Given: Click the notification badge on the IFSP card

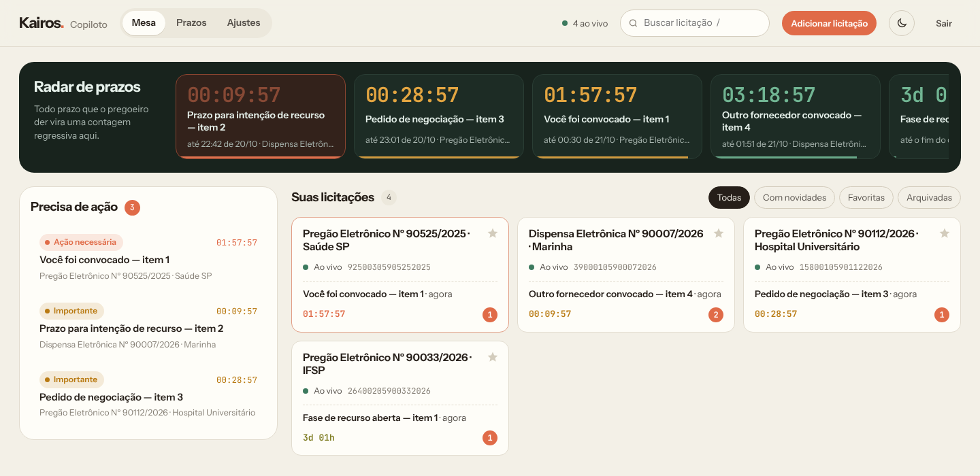Looking at the screenshot, I should pyautogui.click(x=490, y=438).
